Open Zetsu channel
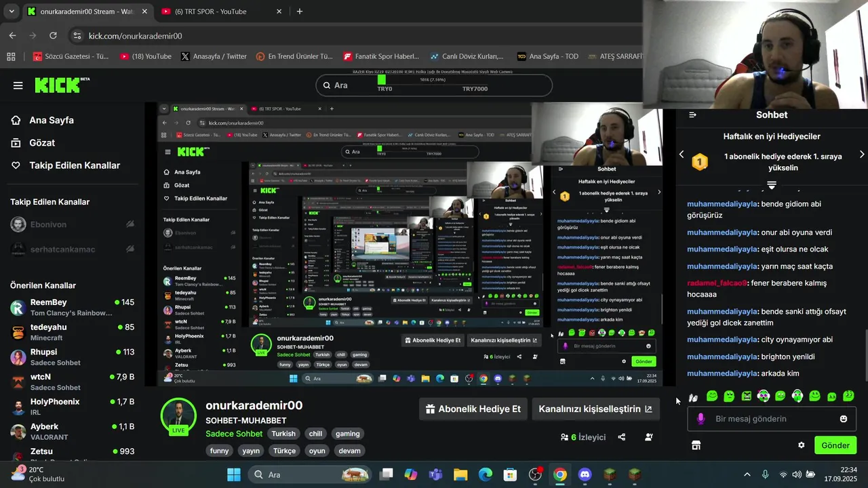The image size is (868, 488). tap(72, 453)
